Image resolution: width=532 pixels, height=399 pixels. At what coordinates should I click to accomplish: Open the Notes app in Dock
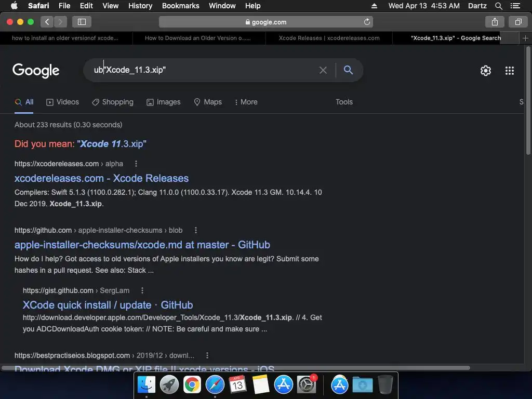tap(261, 385)
